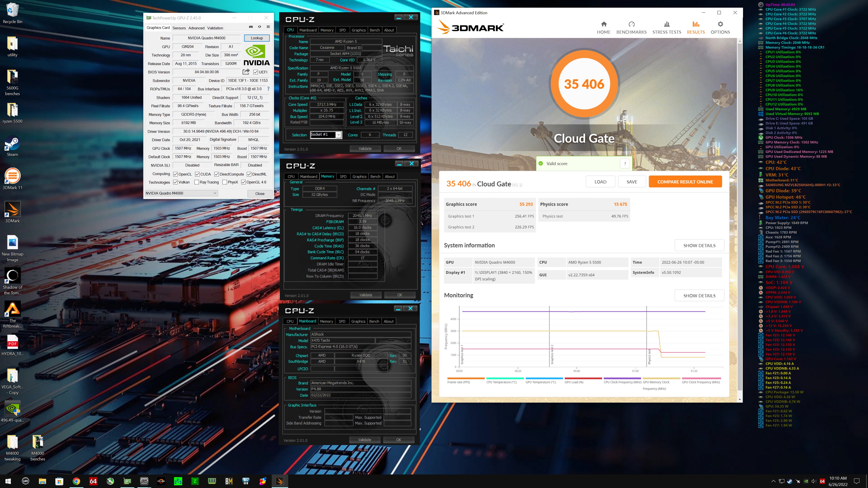Image resolution: width=868 pixels, height=488 pixels.
Task: Click the GPU-Z camera screenshot icon
Action: click(x=251, y=27)
